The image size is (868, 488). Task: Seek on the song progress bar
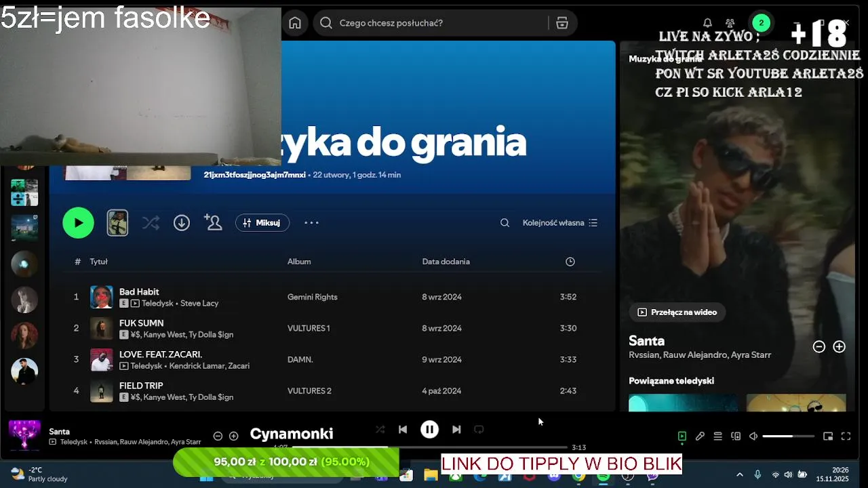tap(430, 447)
